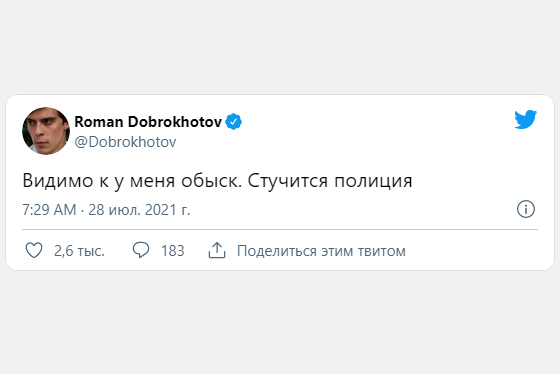Click the 7:29 AM timestamp link

pyautogui.click(x=49, y=210)
